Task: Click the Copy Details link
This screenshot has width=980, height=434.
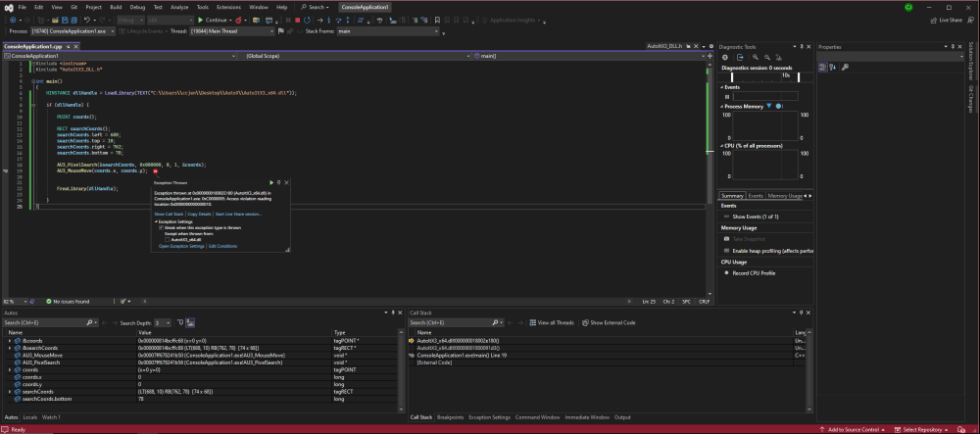Action: click(x=199, y=214)
